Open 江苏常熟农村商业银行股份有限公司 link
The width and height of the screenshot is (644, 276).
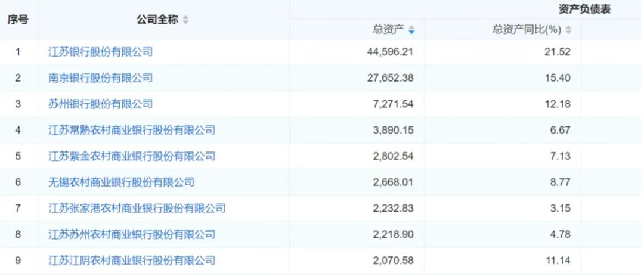(x=132, y=130)
